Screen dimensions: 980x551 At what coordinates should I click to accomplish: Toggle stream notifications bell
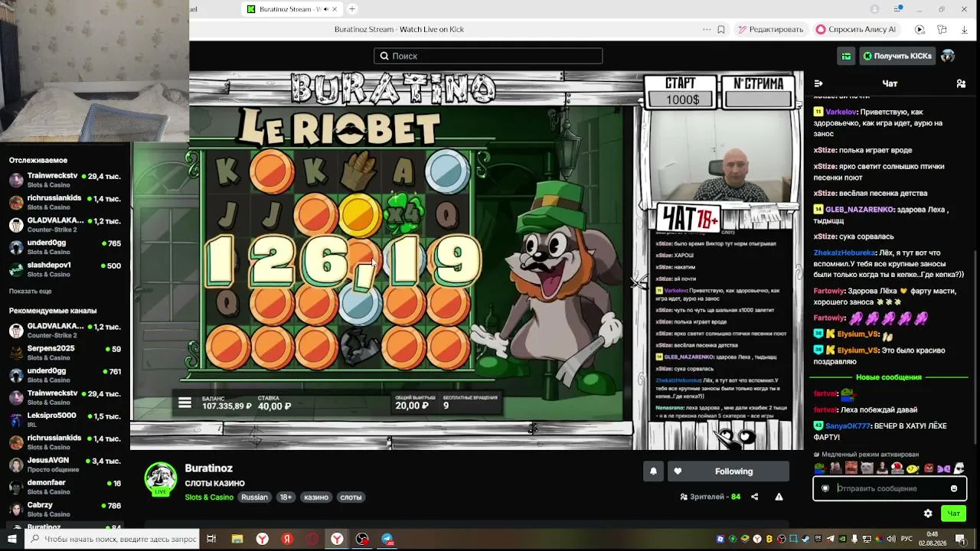pyautogui.click(x=653, y=471)
